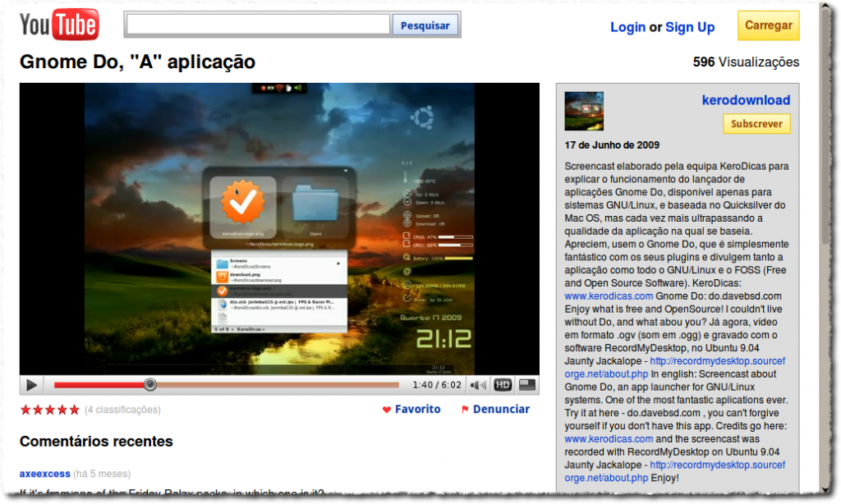Click the Comentários recentes heading

point(96,442)
